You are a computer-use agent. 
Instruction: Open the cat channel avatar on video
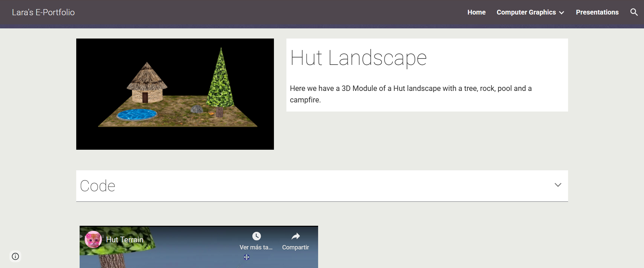(93, 240)
